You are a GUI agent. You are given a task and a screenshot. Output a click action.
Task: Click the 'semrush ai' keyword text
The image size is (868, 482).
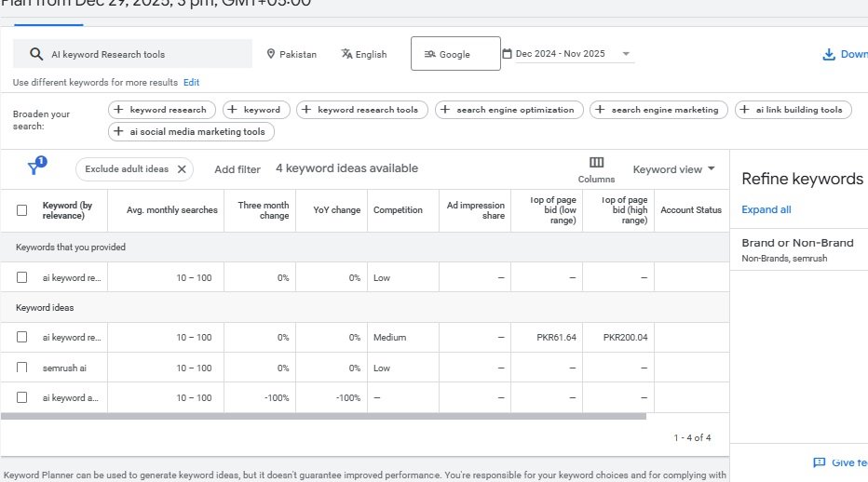pyautogui.click(x=64, y=368)
